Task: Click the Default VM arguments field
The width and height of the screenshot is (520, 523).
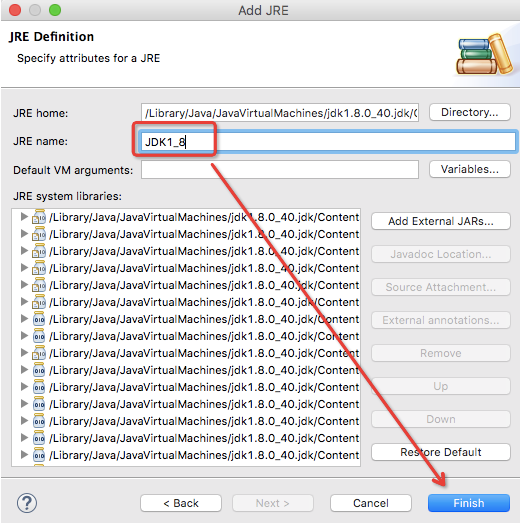Action: pyautogui.click(x=280, y=169)
